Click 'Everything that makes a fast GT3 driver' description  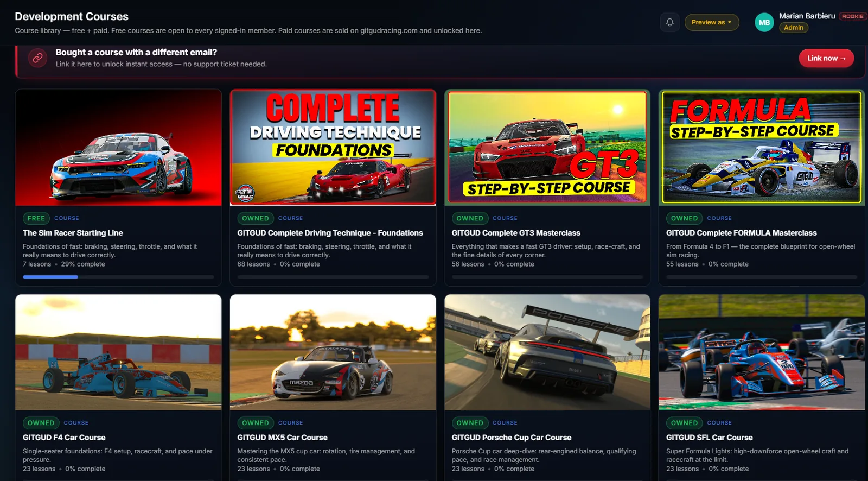(x=546, y=251)
